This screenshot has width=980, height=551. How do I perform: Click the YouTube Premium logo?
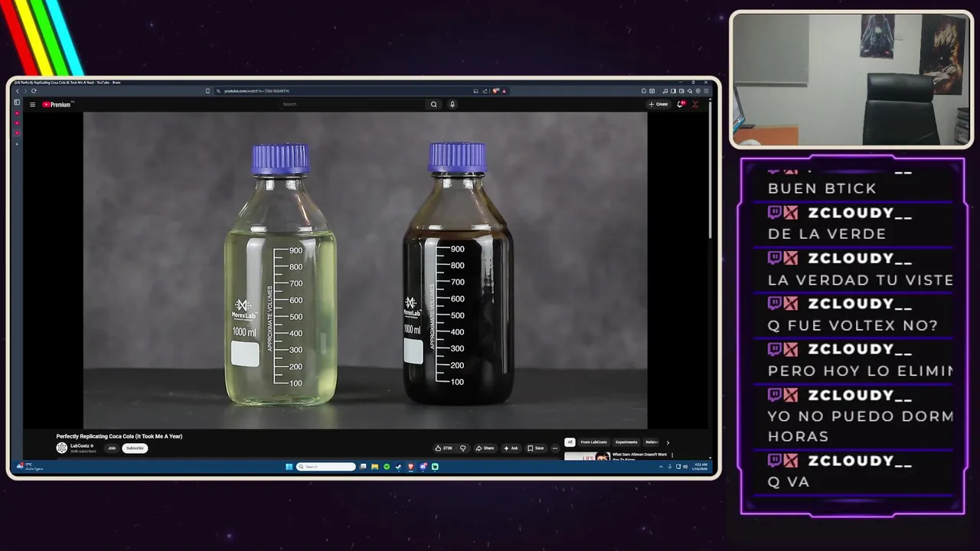point(58,104)
